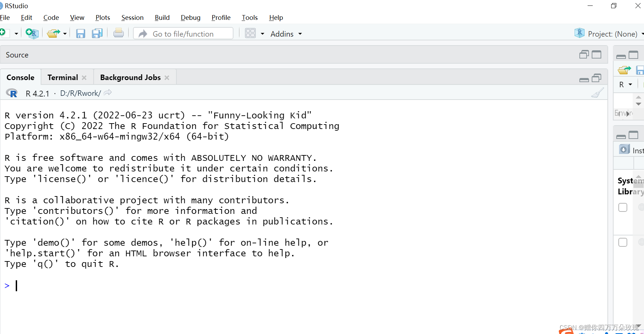Open the Tools menu
Image resolution: width=644 pixels, height=334 pixels.
tap(250, 17)
